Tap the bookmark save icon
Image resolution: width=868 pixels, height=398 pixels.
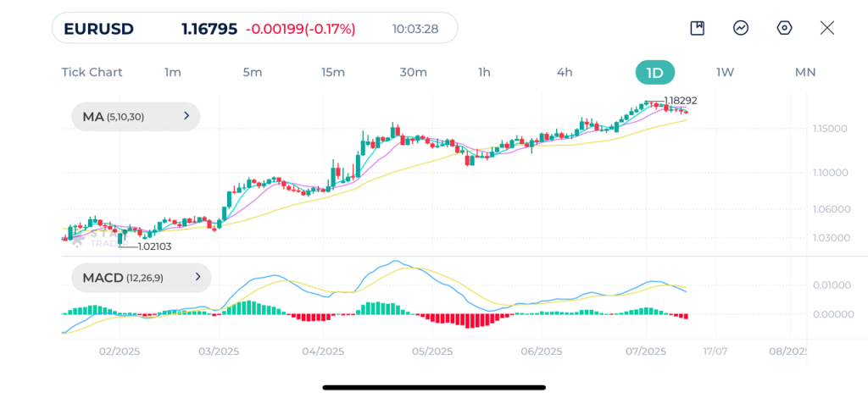(698, 28)
